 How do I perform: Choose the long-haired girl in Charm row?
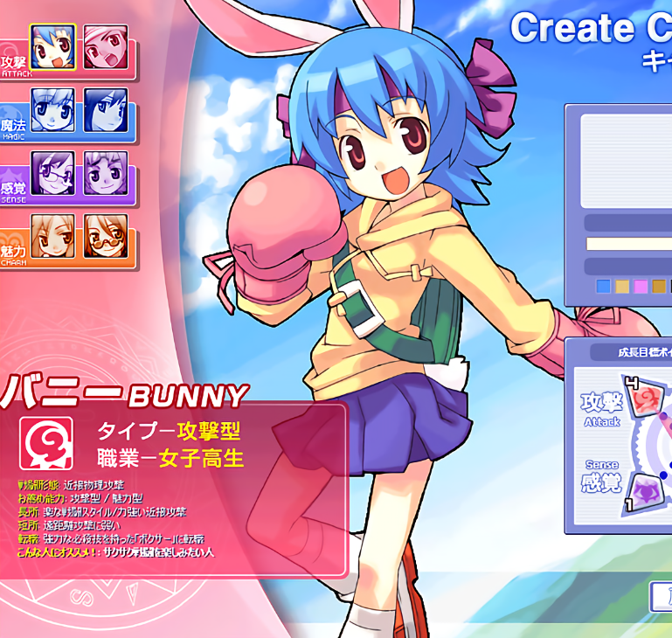coord(52,236)
